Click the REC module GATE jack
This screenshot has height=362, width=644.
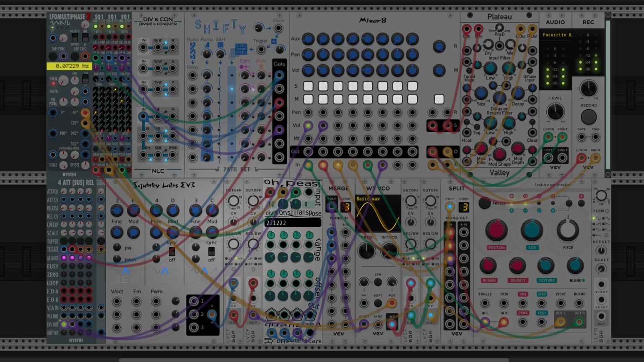coord(582,137)
